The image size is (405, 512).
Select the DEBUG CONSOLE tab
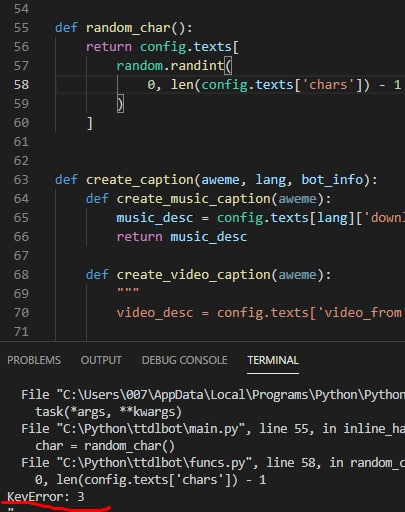[185, 360]
